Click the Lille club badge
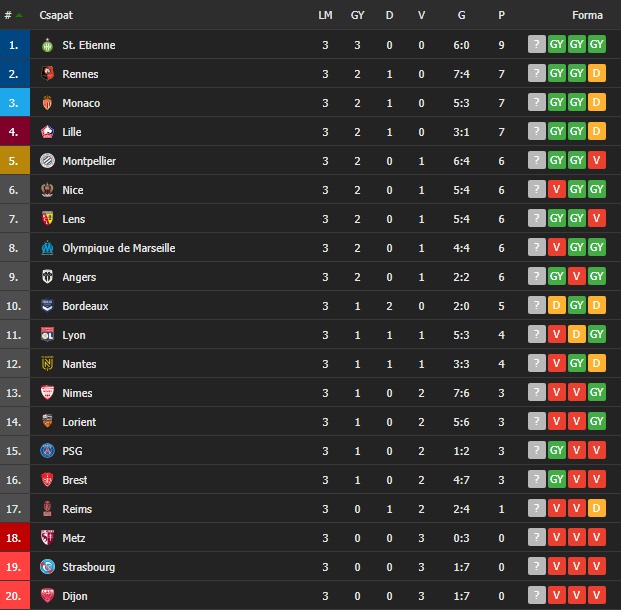Screen dimensions: 621x610 48,132
